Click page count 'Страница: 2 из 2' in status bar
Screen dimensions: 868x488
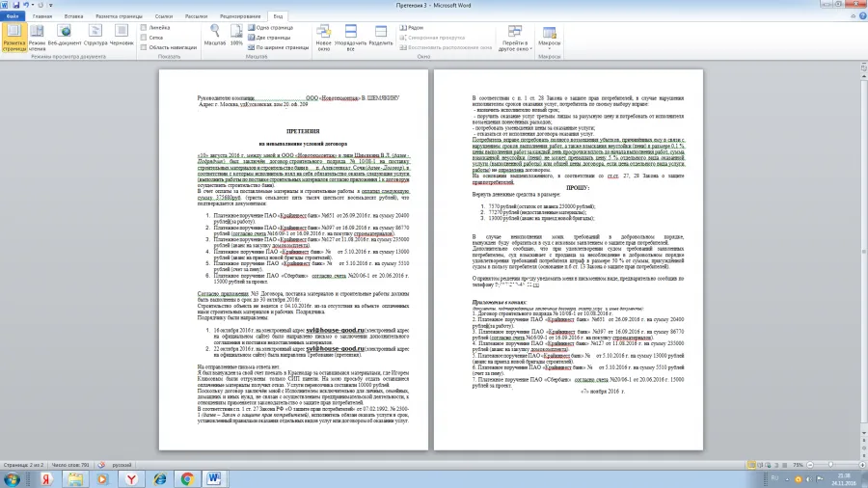pos(24,465)
